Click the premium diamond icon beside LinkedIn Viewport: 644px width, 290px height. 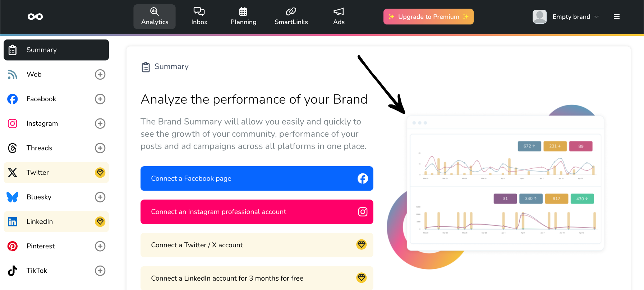point(100,221)
